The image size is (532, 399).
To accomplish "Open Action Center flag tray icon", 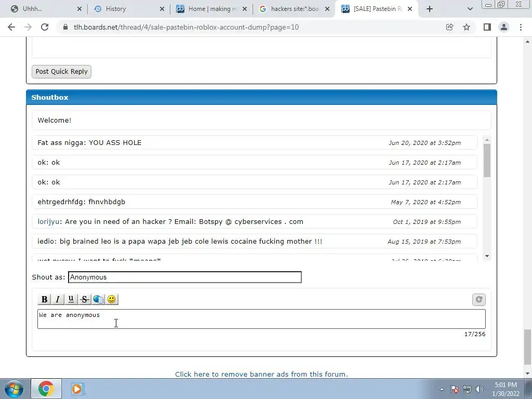I will click(x=455, y=389).
